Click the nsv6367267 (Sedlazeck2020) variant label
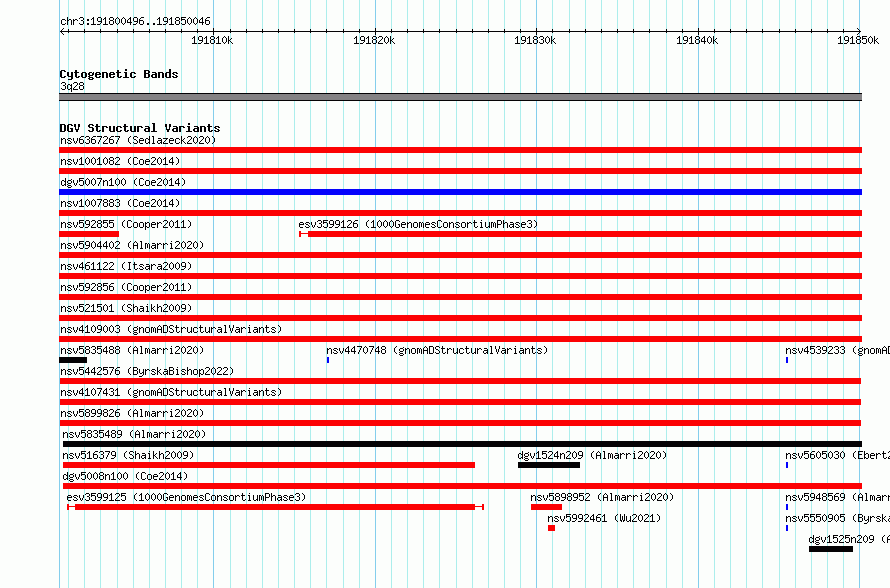This screenshot has height=588, width=890. 138,140
